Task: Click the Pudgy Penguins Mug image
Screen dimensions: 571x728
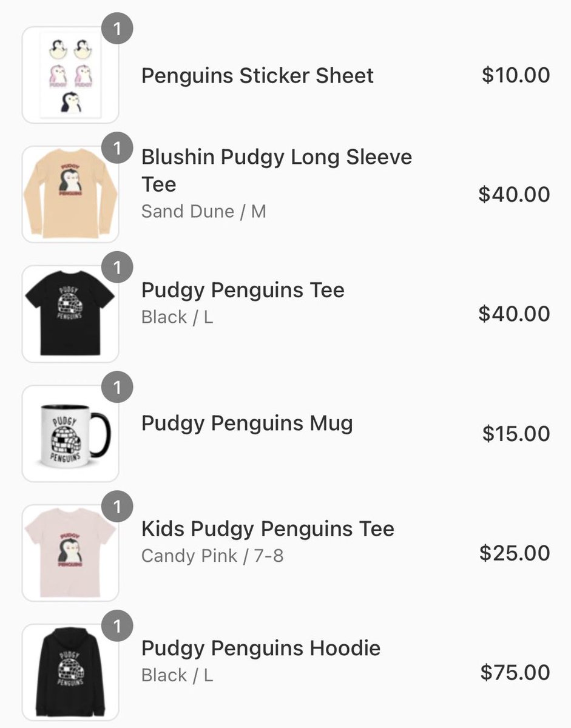Action: click(70, 433)
